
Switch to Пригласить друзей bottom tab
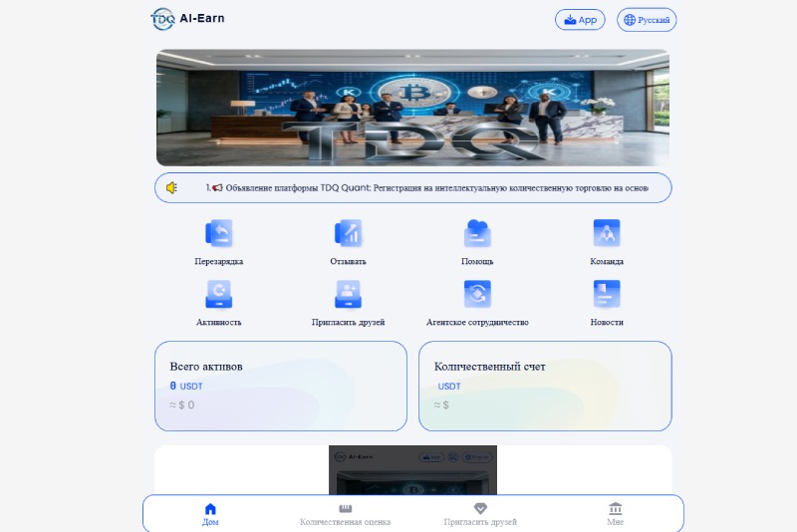pos(480,514)
